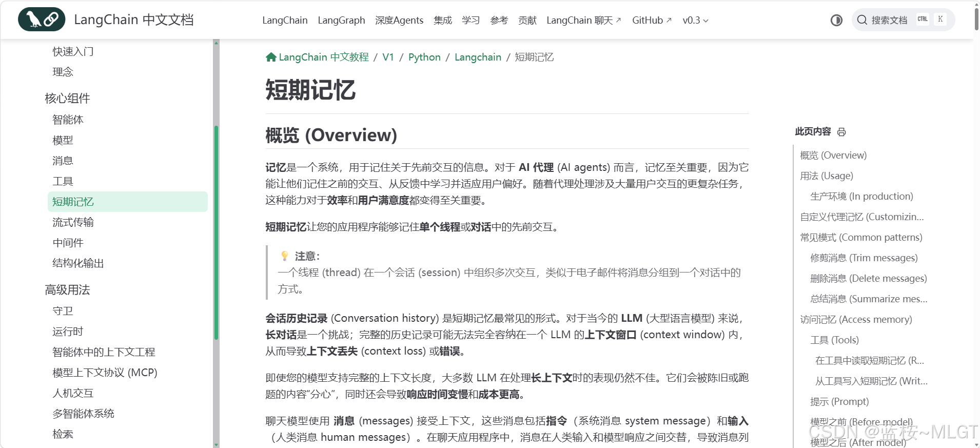Jump to 在工具中读取短期记忆 section

tap(870, 360)
